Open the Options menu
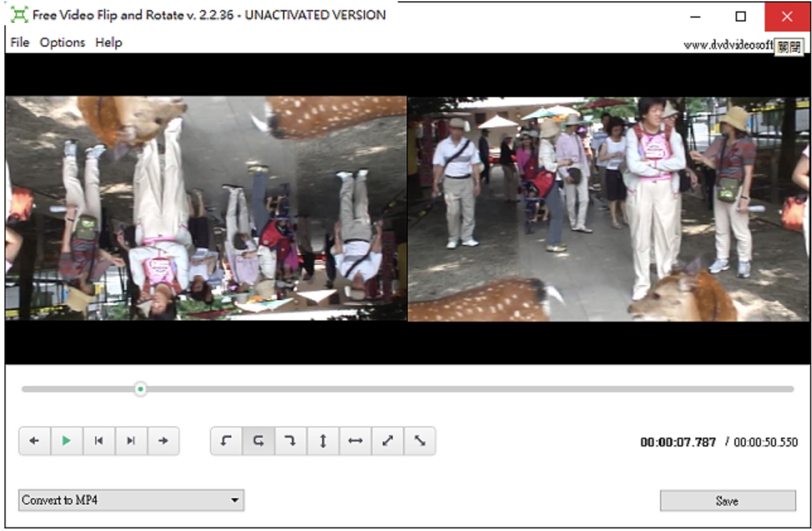This screenshot has height=531, width=812. (62, 43)
